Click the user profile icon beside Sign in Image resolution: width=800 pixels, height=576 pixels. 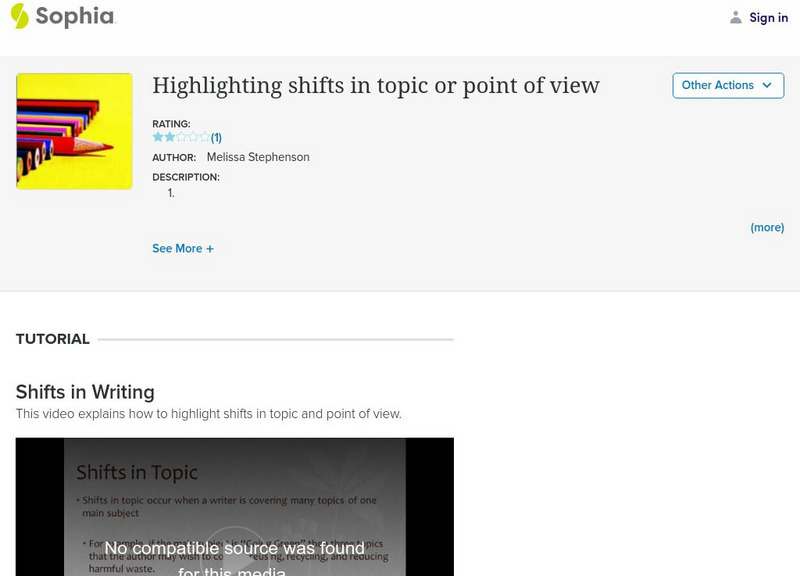pyautogui.click(x=736, y=17)
